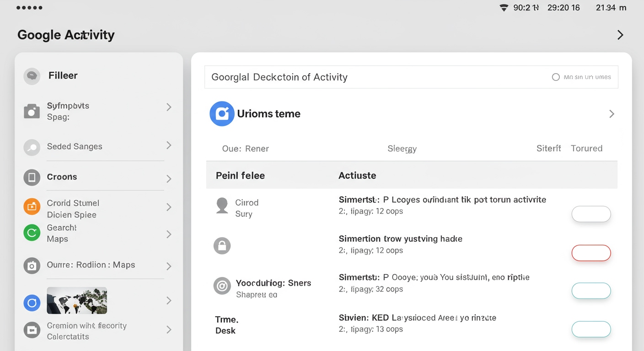Click the gray padlock icon

[x=222, y=246]
